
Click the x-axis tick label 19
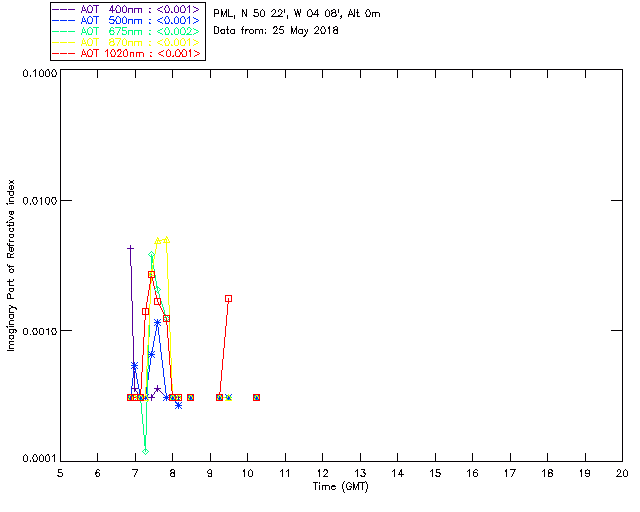(585, 473)
